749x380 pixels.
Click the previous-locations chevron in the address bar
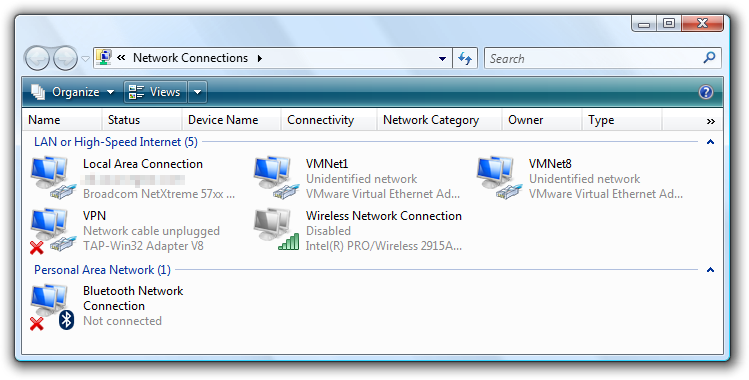coord(121,58)
